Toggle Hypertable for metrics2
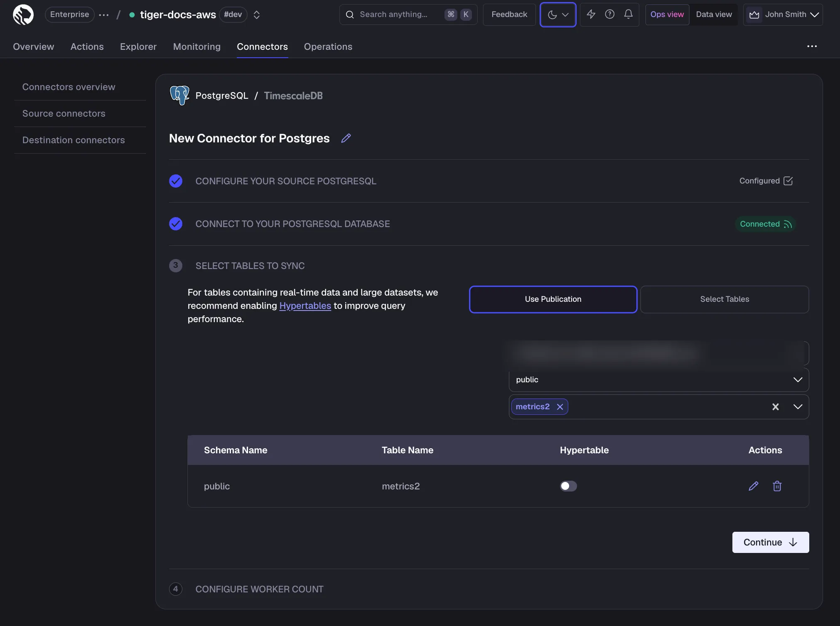This screenshot has width=840, height=626. pos(568,486)
